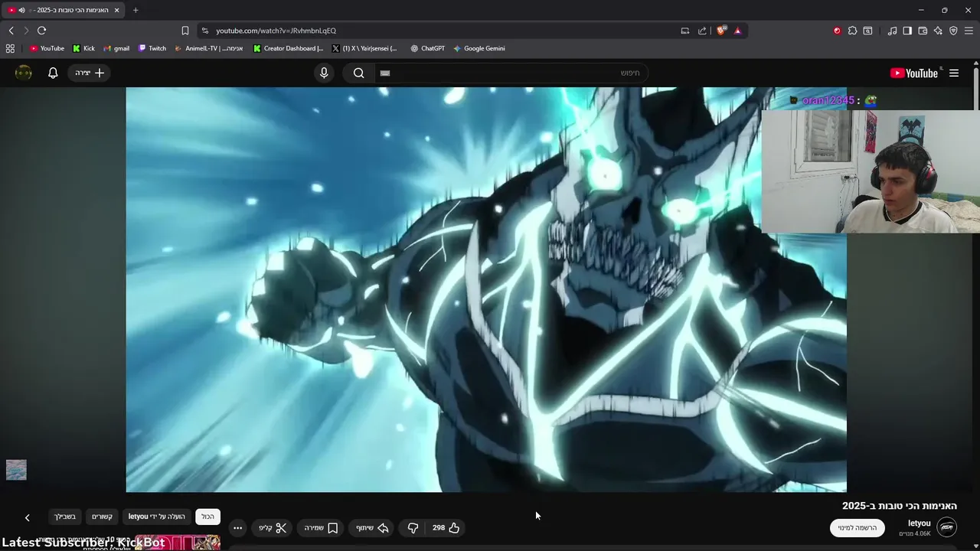Click the video player to pause
The image size is (980, 551).
point(486,289)
